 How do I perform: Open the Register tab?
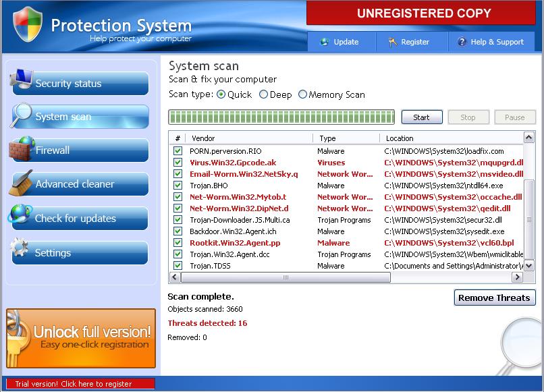412,42
